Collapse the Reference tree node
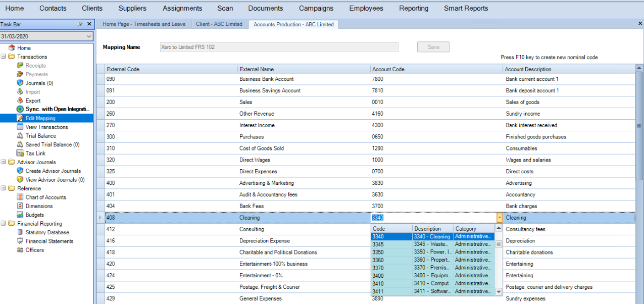Screen dimensions: 644x304 tap(4, 188)
